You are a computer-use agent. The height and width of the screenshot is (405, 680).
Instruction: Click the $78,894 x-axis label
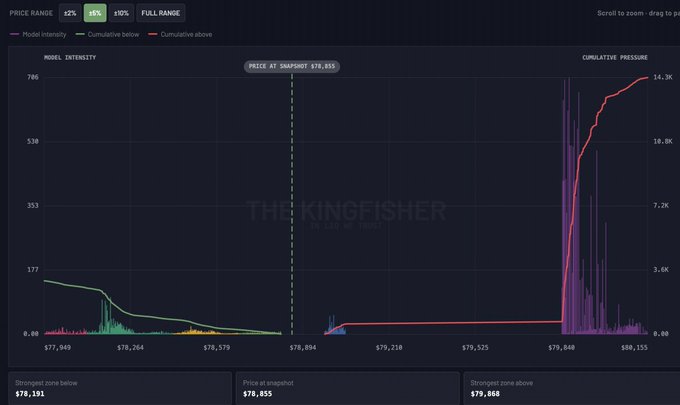pyautogui.click(x=303, y=348)
